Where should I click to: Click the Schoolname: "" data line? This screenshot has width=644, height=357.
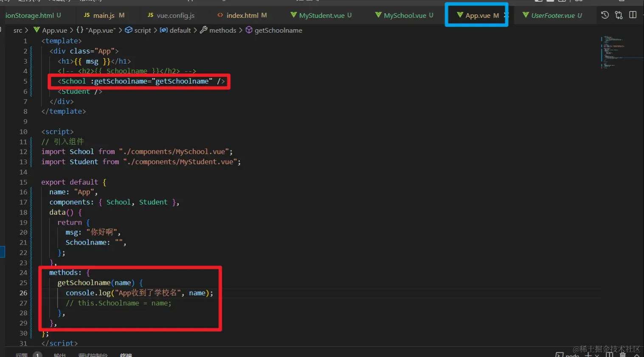coord(96,242)
